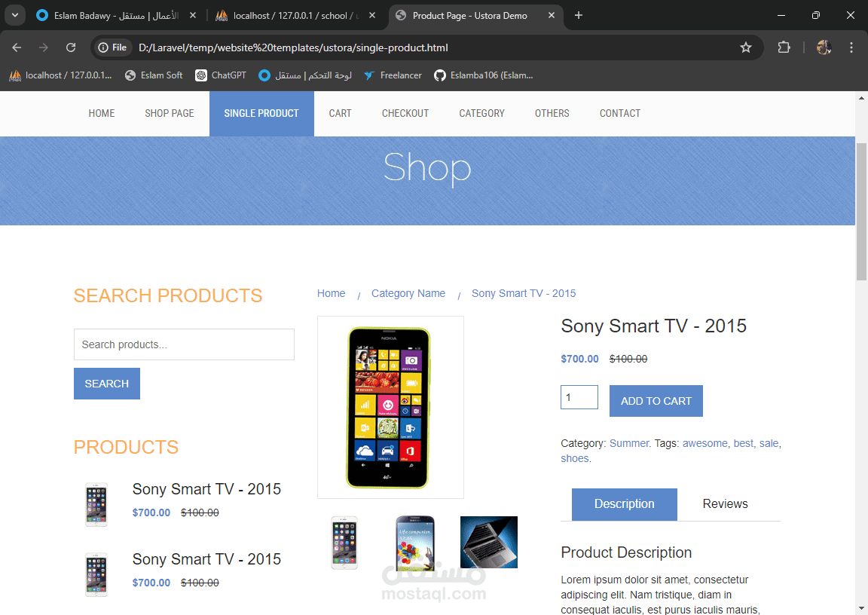
Task: Switch to Eslam Badawy tab
Action: (116, 16)
